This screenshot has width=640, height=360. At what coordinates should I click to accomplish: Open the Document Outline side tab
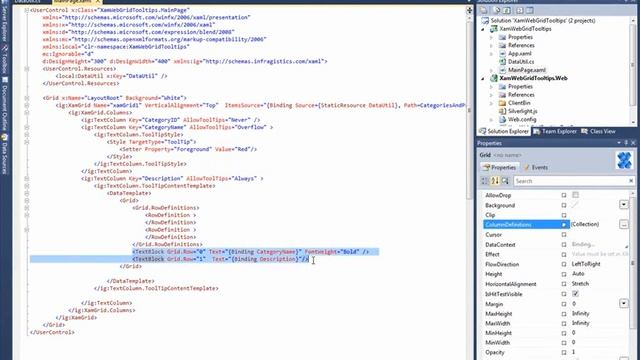(x=4, y=104)
